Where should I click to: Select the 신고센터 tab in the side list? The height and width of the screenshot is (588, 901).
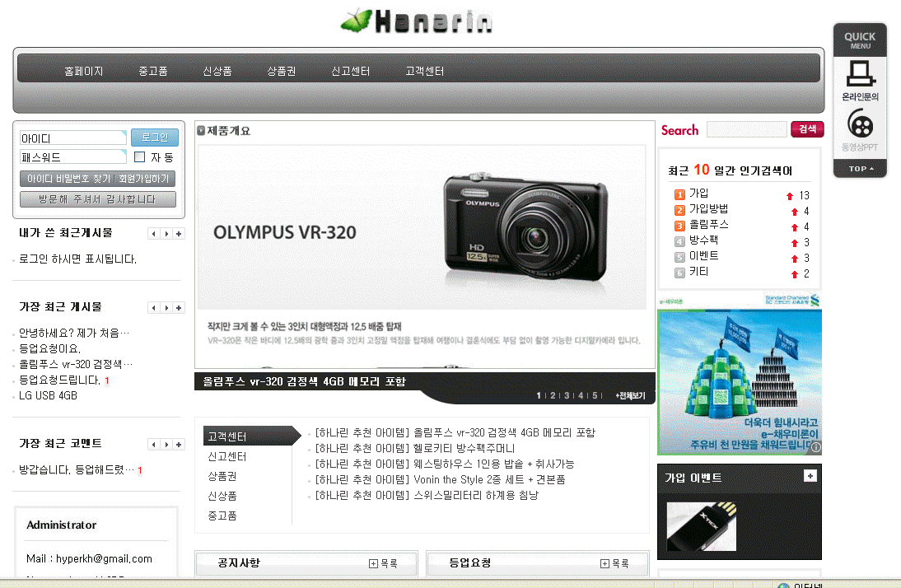pyautogui.click(x=227, y=456)
